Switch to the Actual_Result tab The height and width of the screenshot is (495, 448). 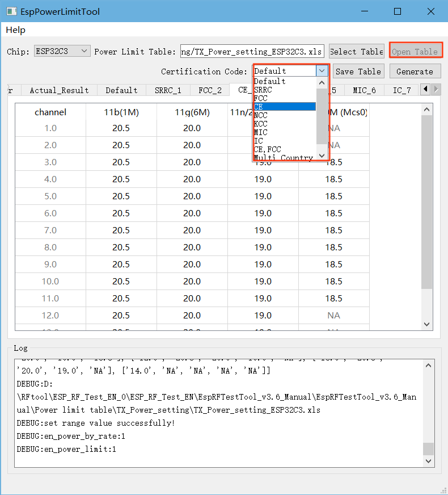pyautogui.click(x=59, y=90)
